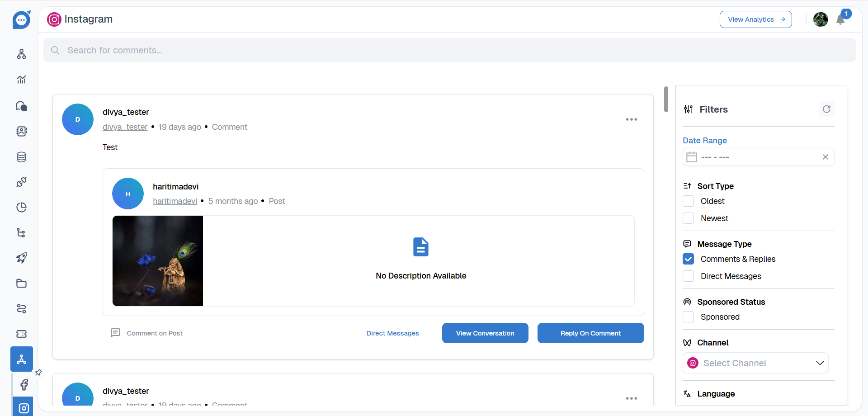Click the Comment on Post icon
Image resolution: width=868 pixels, height=416 pixels.
coord(116,333)
